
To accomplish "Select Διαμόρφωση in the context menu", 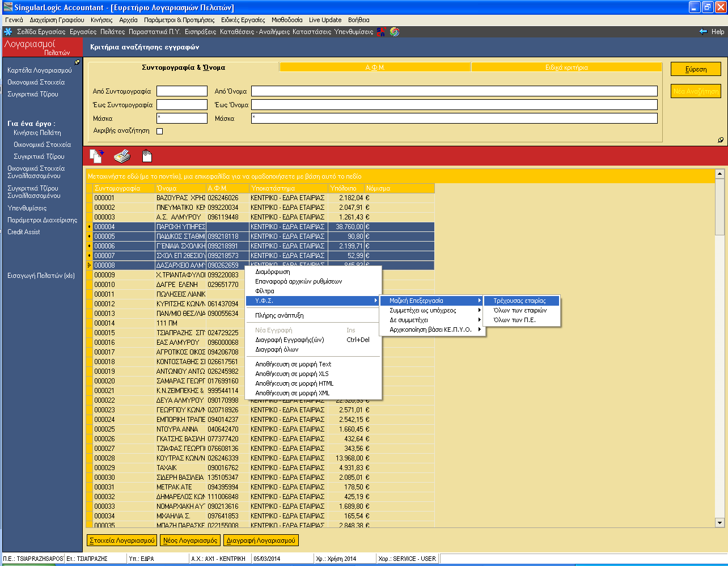I will click(314, 272).
